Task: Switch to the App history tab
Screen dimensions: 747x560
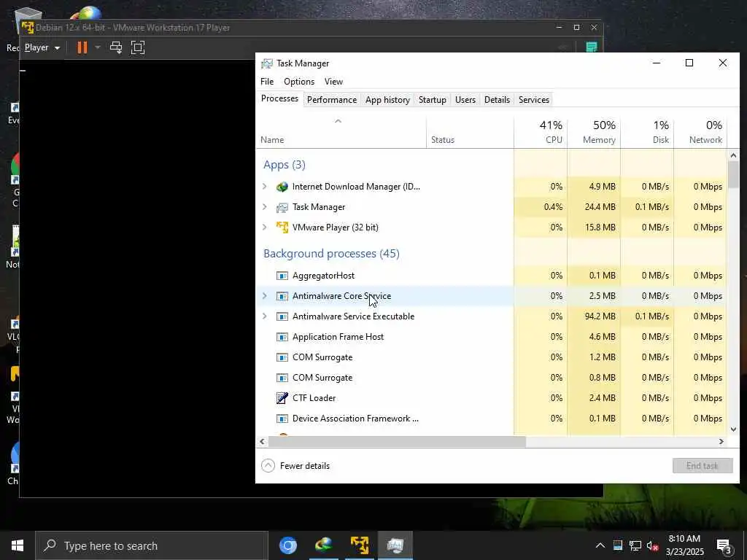Action: coord(387,99)
